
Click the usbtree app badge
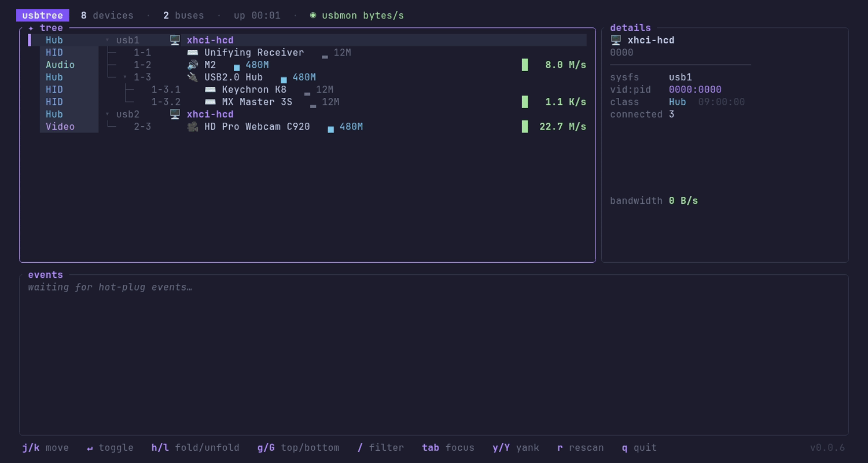43,16
